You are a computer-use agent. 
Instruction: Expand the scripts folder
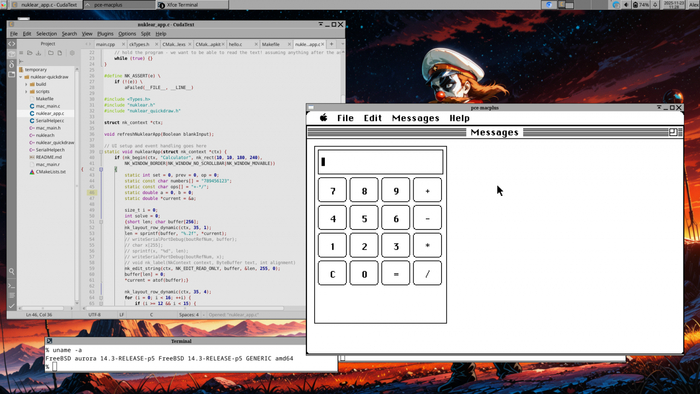(x=26, y=91)
